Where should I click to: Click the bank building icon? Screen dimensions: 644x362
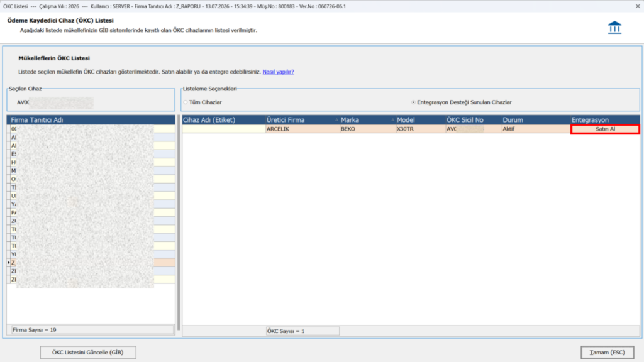click(x=614, y=28)
